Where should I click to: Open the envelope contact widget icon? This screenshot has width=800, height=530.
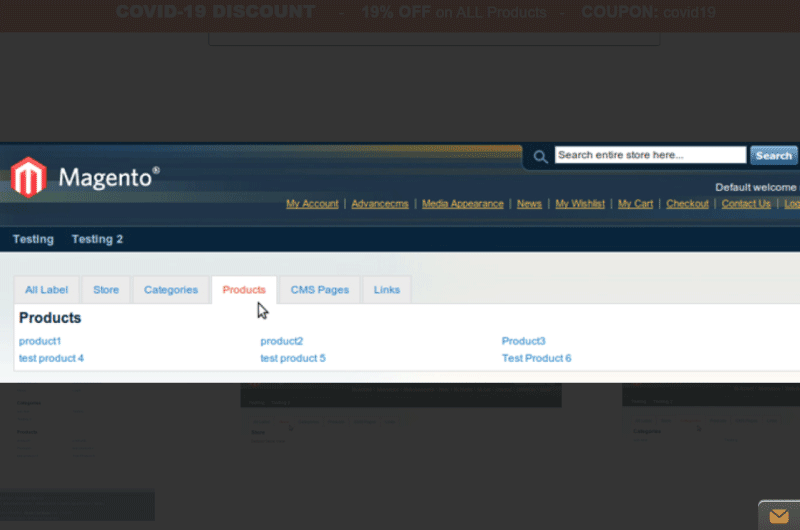[779, 516]
